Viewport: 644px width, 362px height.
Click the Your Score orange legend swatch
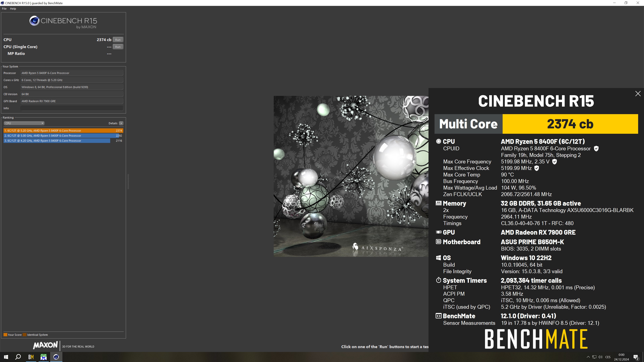(5, 335)
